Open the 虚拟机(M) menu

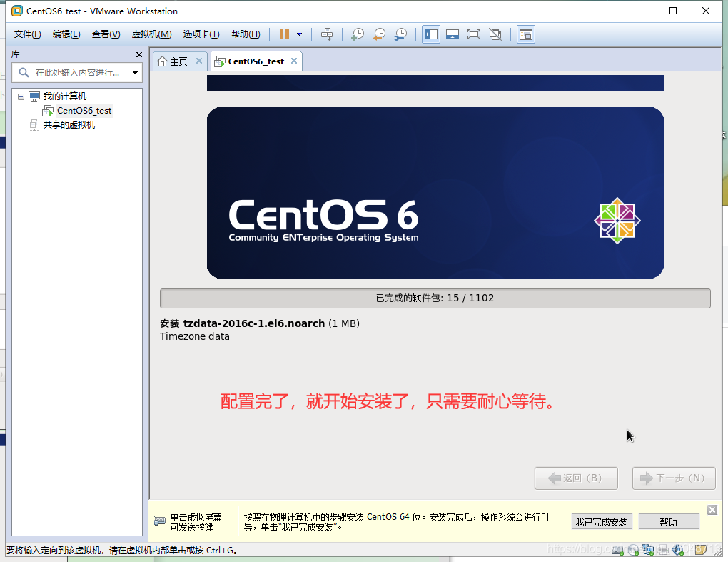pyautogui.click(x=151, y=34)
